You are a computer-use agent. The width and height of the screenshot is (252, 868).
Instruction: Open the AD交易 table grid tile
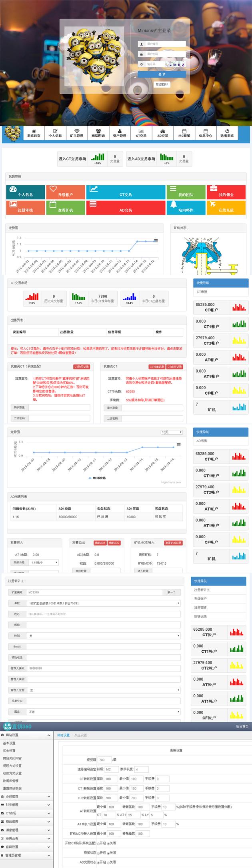(x=126, y=208)
